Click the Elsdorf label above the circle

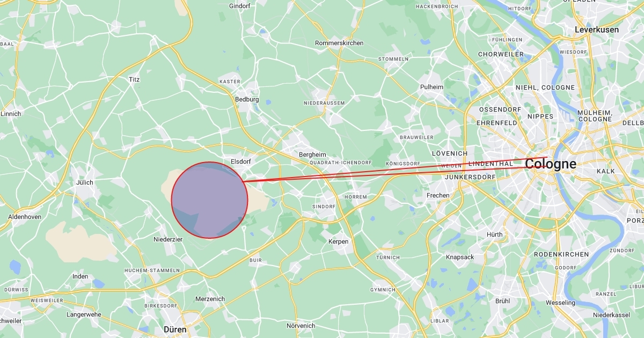(240, 161)
